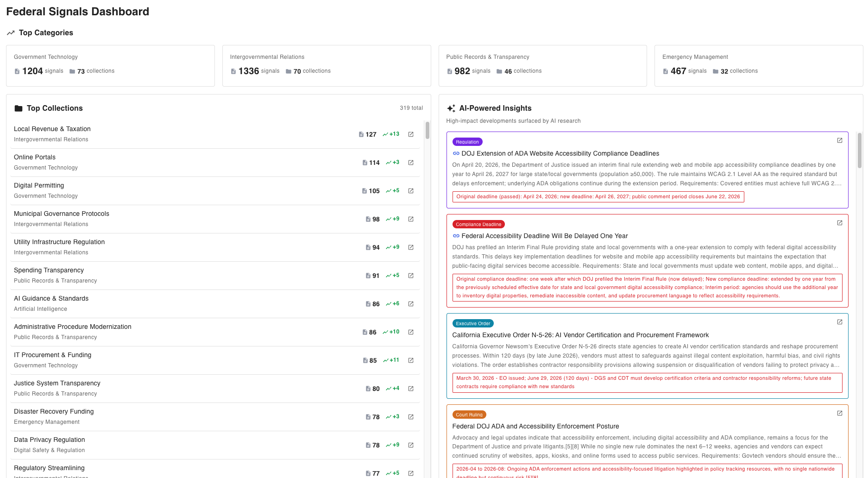The width and height of the screenshot is (868, 478).
Task: Open Disaster Recovery Funding external link icon
Action: coord(411,417)
